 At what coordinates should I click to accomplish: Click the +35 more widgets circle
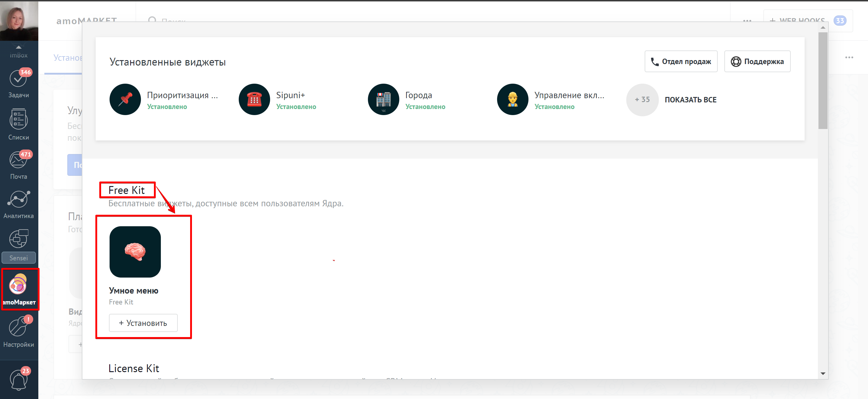(x=642, y=100)
